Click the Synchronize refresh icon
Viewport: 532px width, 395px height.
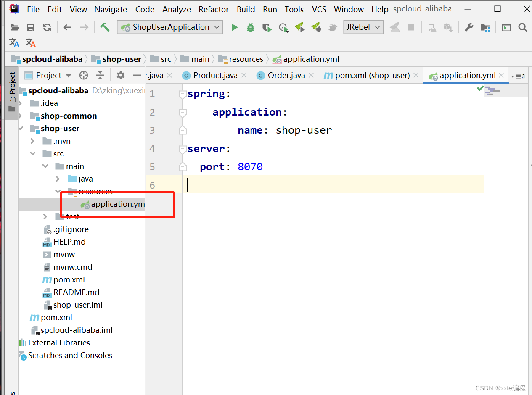[47, 27]
